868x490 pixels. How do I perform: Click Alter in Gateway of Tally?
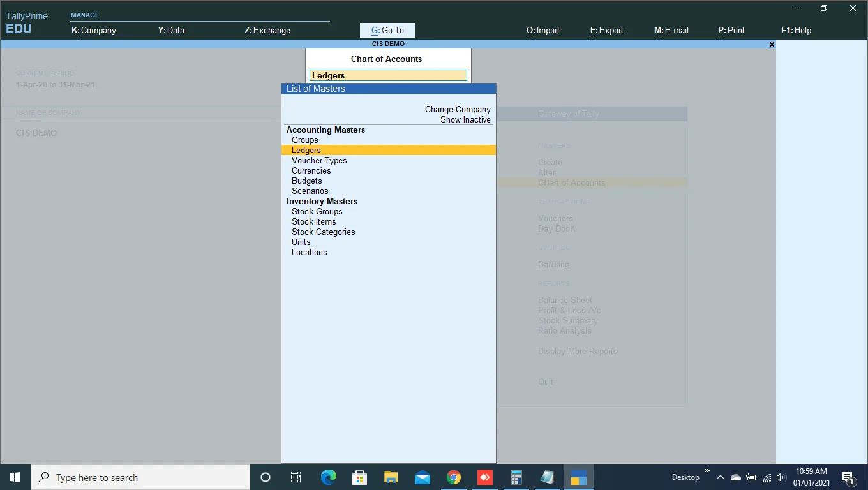point(546,172)
